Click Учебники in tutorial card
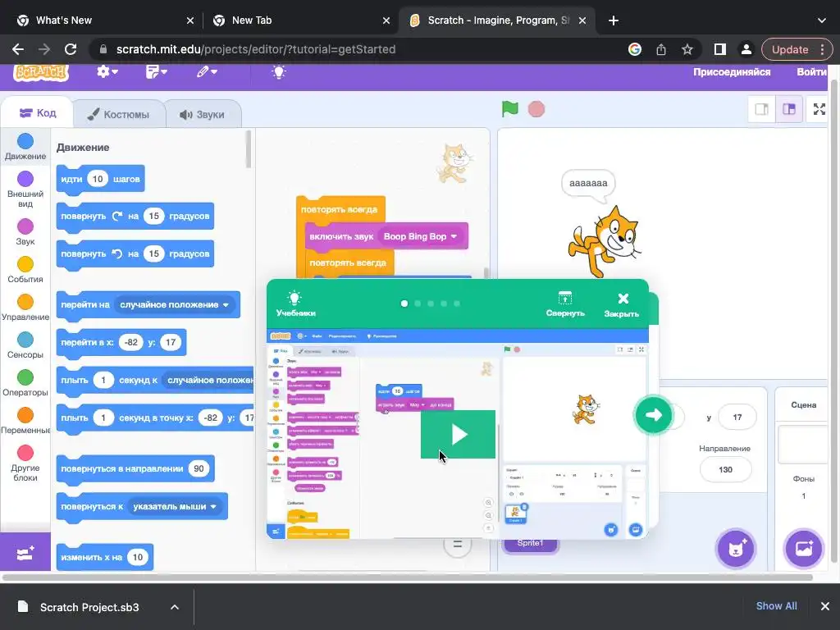 [x=295, y=304]
